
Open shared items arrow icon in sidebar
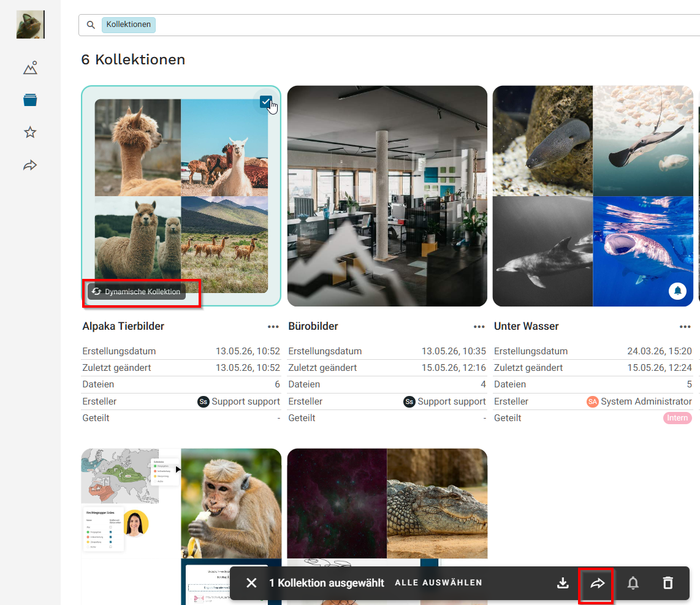tap(31, 166)
